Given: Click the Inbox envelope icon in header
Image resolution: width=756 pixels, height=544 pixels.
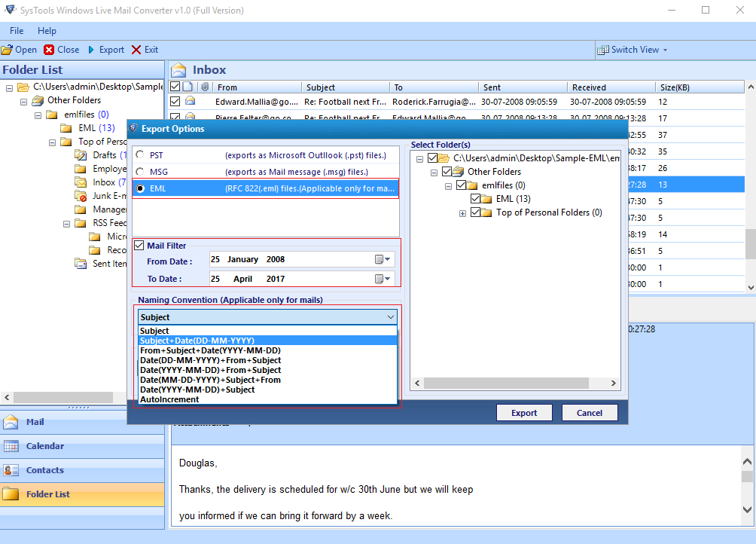Looking at the screenshot, I should [x=178, y=70].
